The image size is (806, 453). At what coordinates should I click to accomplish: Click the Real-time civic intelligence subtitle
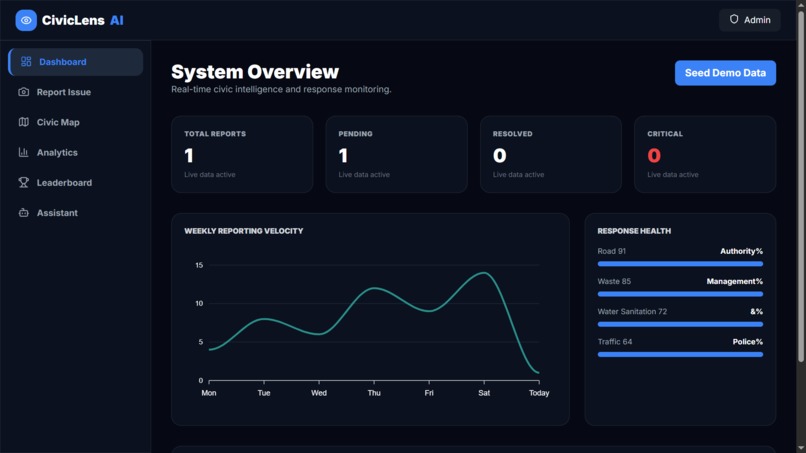pos(281,89)
